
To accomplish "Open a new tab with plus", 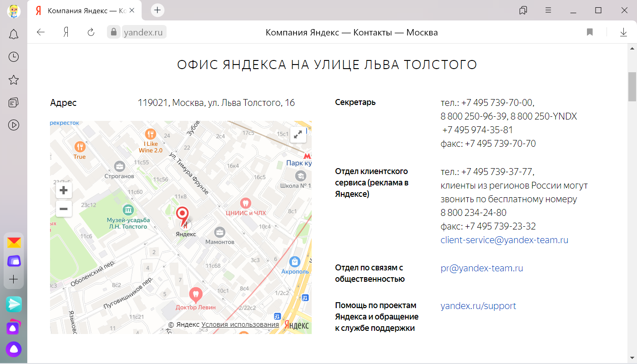I will (x=157, y=10).
